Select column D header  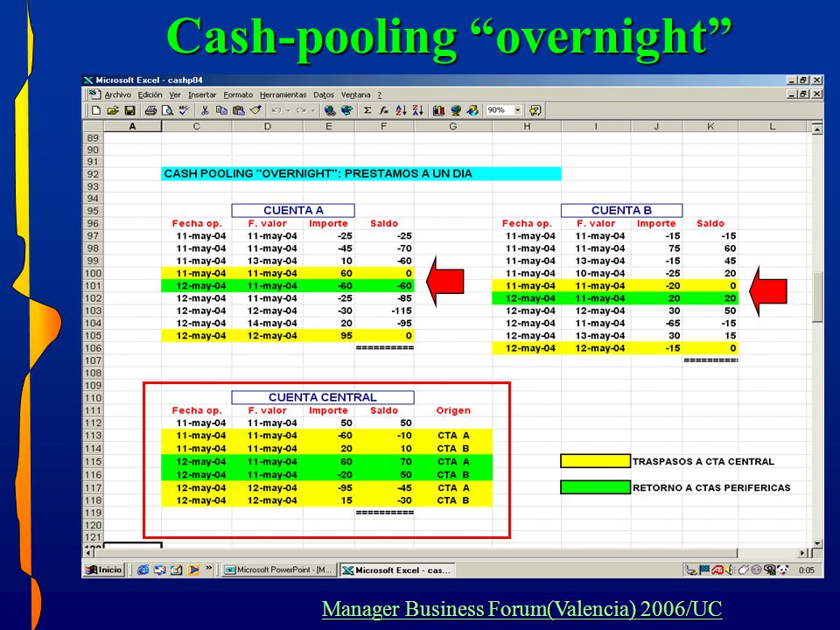pyautogui.click(x=268, y=126)
